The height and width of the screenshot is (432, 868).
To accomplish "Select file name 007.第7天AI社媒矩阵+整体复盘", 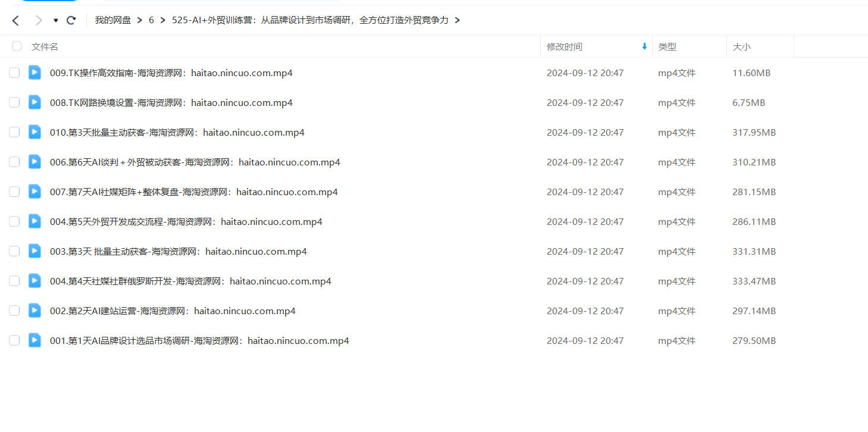I will click(x=194, y=192).
